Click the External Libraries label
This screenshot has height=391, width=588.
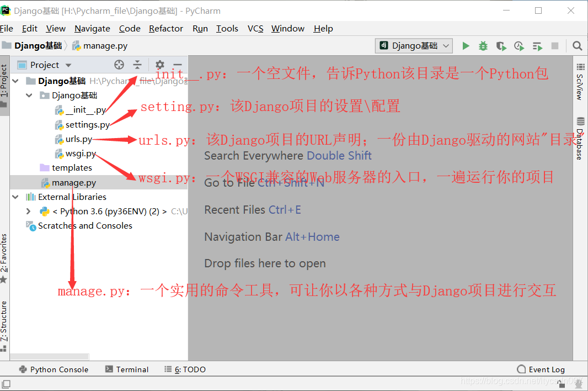[72, 197]
